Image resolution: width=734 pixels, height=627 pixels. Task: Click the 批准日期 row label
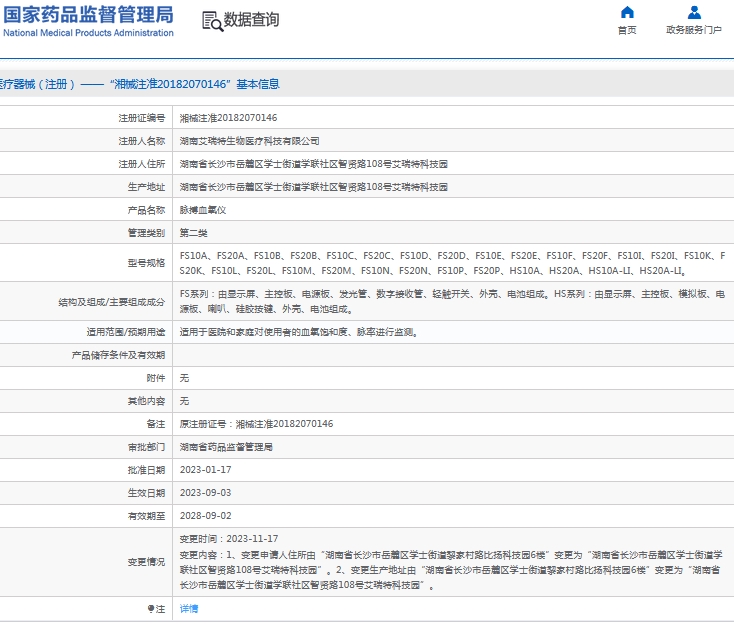(147, 470)
